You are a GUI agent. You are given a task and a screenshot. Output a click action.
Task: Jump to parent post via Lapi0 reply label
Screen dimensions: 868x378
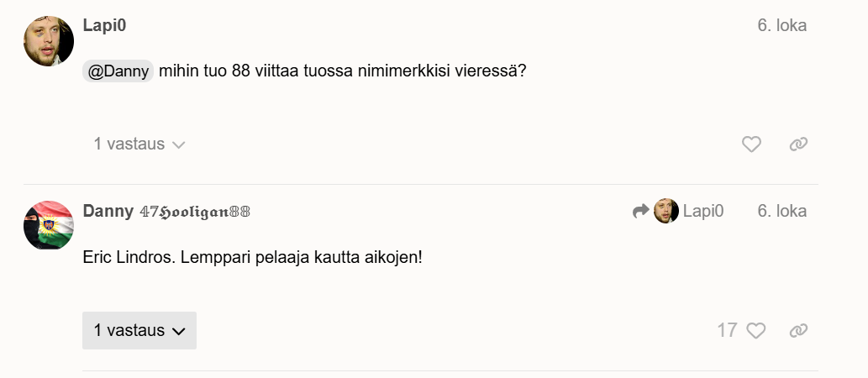pyautogui.click(x=702, y=211)
